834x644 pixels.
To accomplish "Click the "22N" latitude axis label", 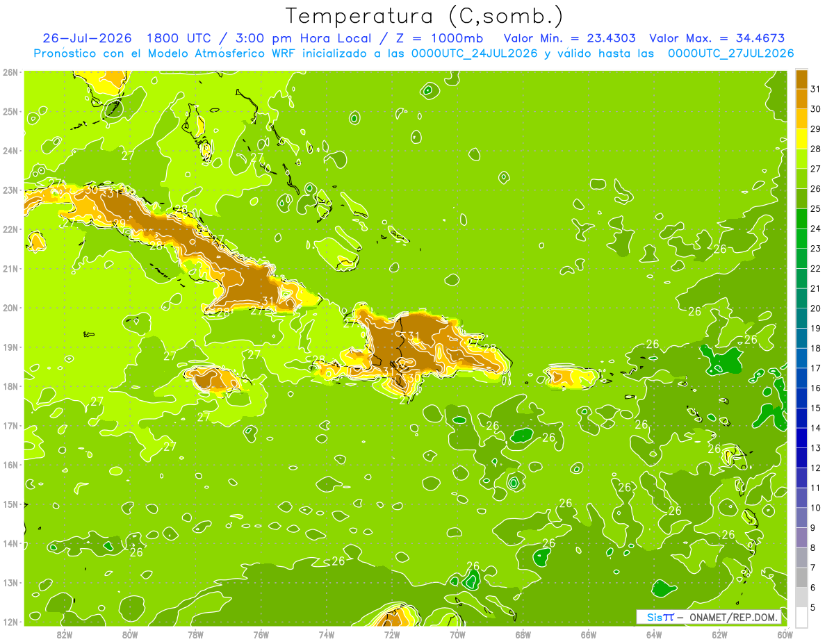I will [x=10, y=229].
